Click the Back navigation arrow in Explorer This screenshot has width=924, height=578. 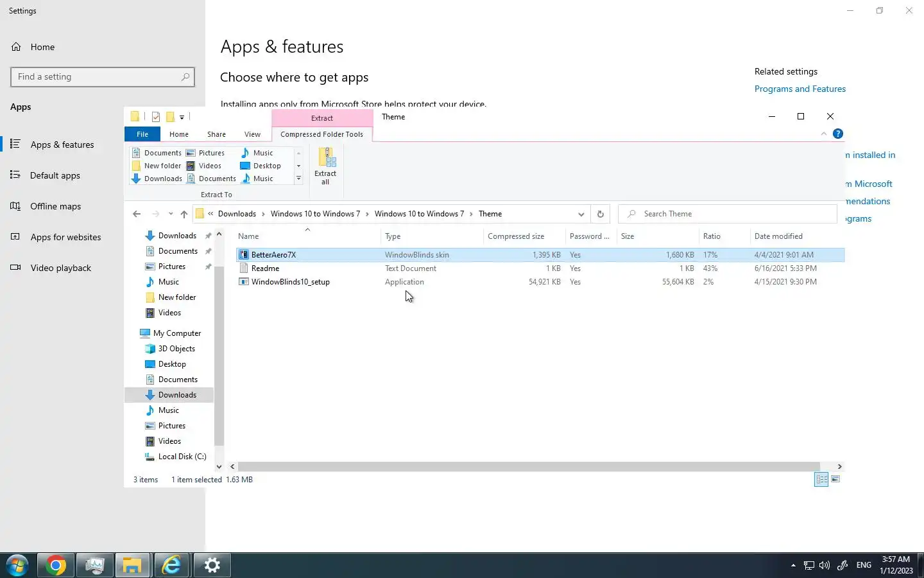pyautogui.click(x=137, y=214)
